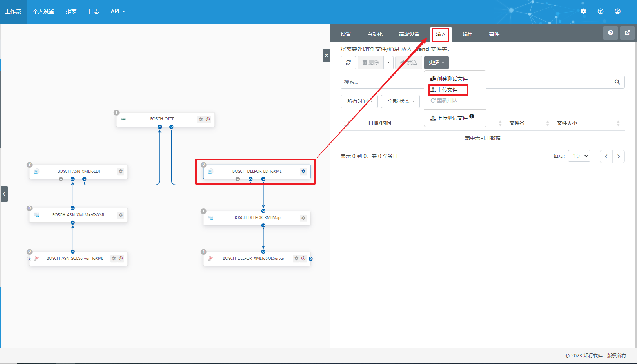Image resolution: width=637 pixels, height=364 pixels.
Task: Click the clock icon on BOSCH_OFTP connector
Action: [x=208, y=119]
